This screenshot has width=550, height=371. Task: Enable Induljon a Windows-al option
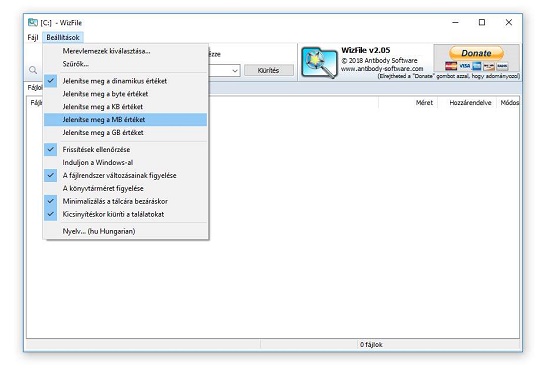pos(126,162)
